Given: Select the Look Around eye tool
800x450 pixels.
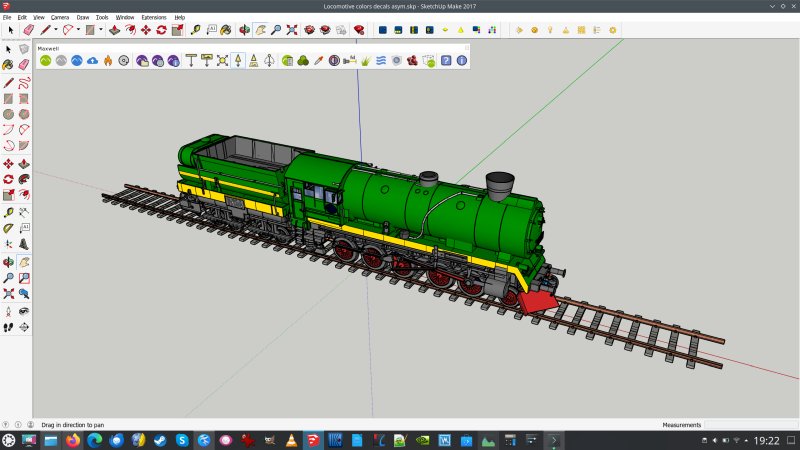Looking at the screenshot, I should (x=24, y=311).
